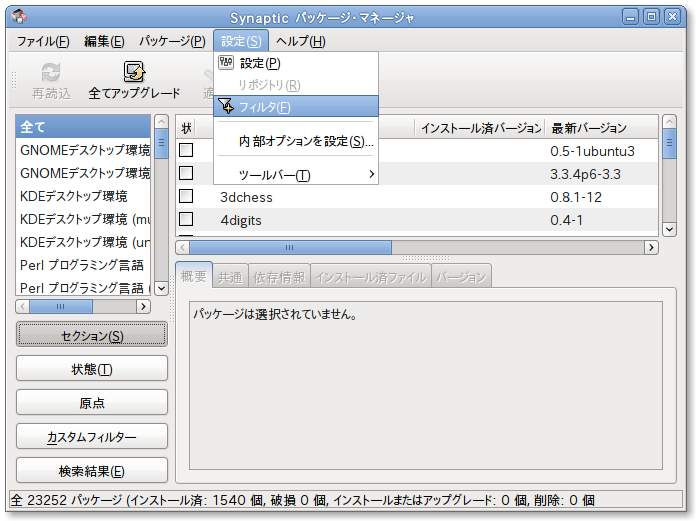Switch to the 依存情報 tab

pos(280,277)
